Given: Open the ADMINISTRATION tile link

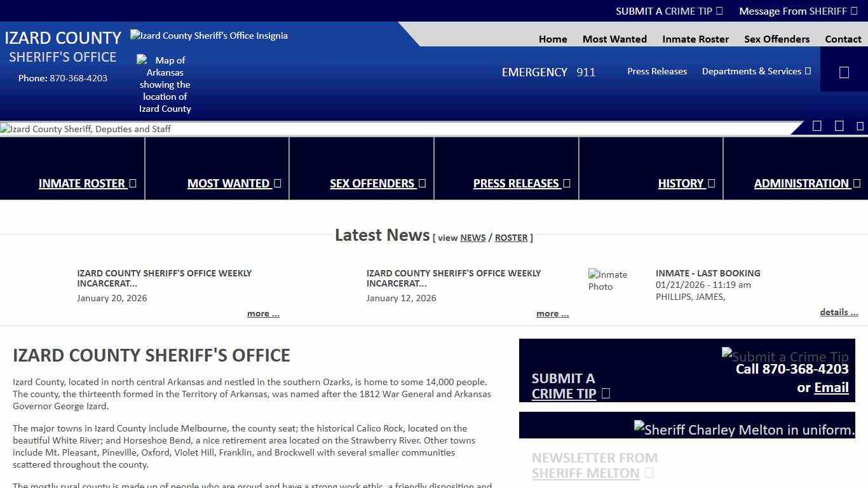Looking at the screenshot, I should [806, 183].
